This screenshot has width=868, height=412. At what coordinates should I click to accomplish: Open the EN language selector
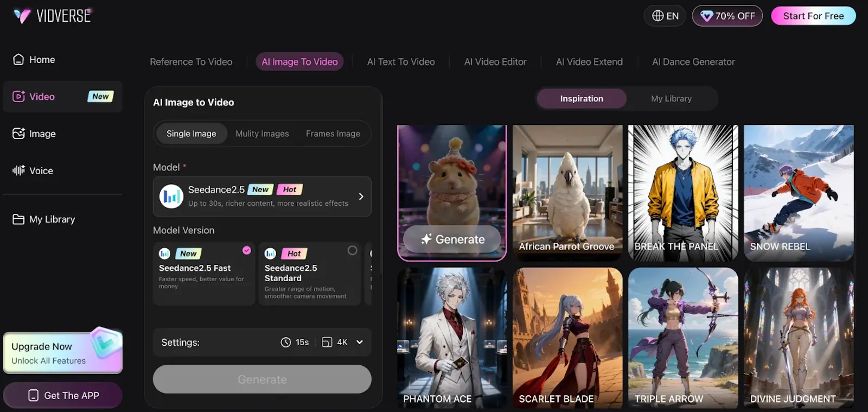(665, 16)
